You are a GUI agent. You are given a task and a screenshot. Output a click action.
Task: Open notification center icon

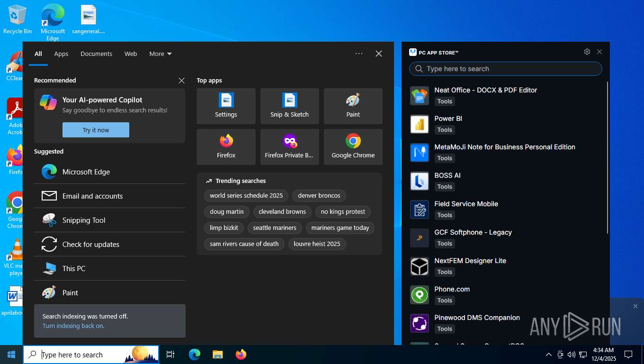628,355
